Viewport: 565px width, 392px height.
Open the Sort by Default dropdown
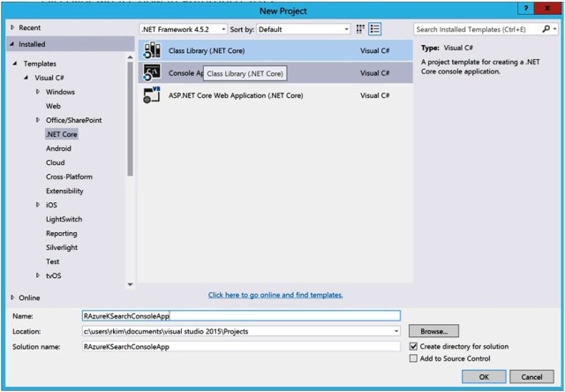304,29
